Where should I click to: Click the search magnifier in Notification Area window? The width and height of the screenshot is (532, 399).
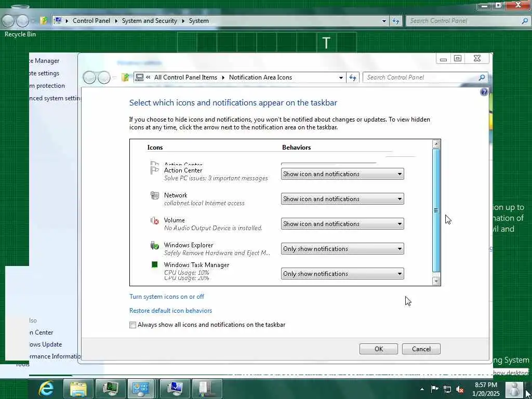[x=482, y=78]
